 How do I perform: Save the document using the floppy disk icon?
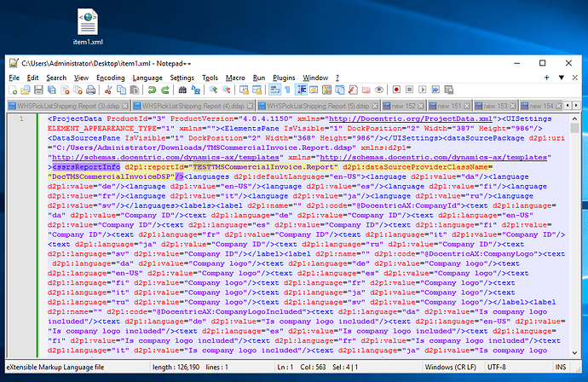tap(39, 90)
